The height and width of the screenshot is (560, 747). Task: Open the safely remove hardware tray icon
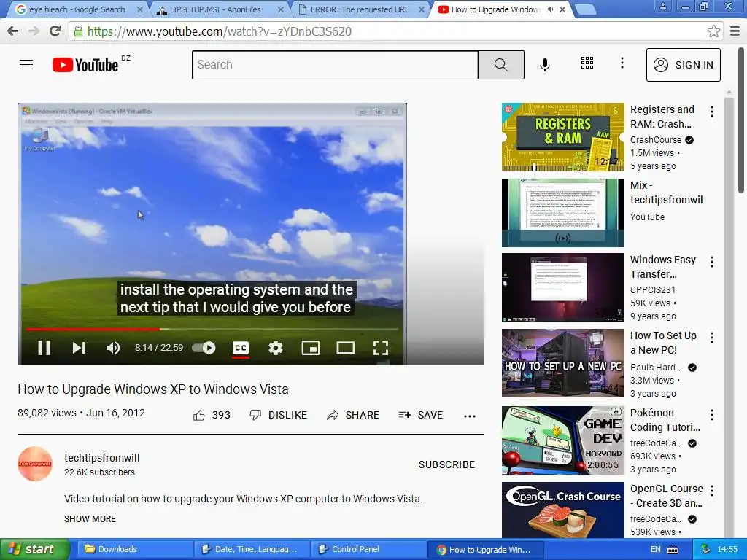tap(705, 549)
